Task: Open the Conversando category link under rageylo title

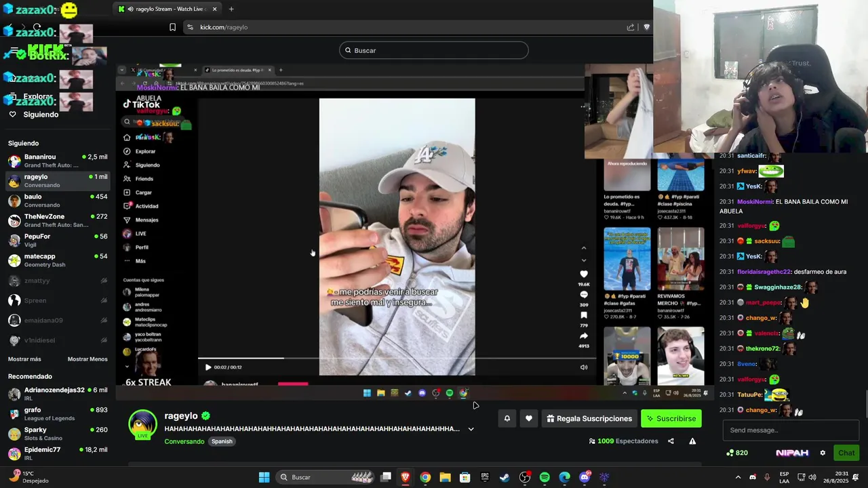Action: [x=184, y=441]
